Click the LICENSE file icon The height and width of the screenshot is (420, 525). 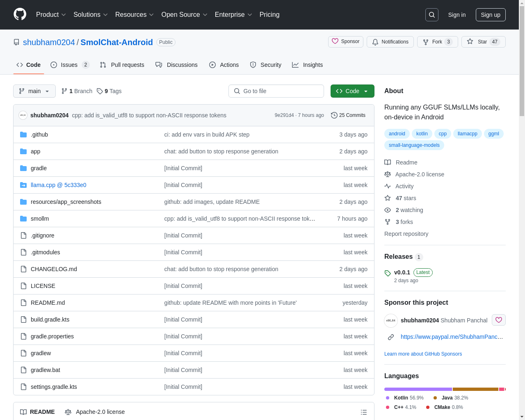tap(23, 286)
